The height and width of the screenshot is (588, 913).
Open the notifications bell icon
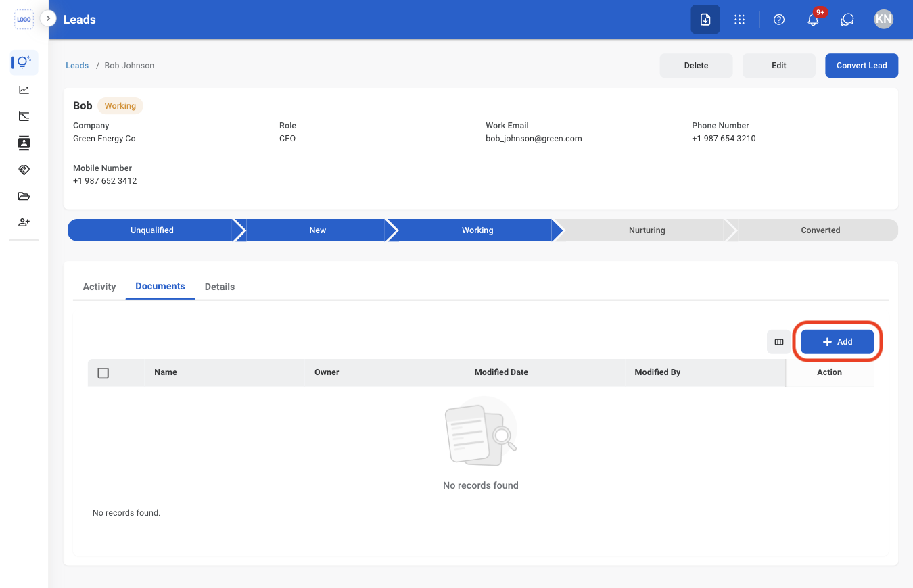coord(814,20)
